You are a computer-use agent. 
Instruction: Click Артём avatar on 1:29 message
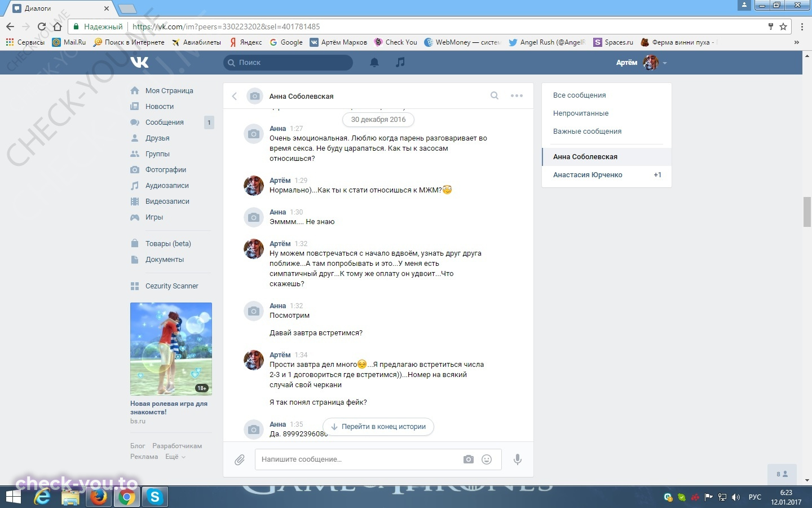[254, 185]
